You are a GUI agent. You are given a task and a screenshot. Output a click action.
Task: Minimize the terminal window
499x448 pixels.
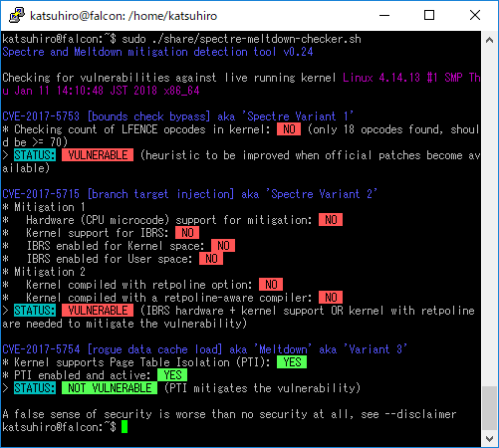(x=384, y=15)
